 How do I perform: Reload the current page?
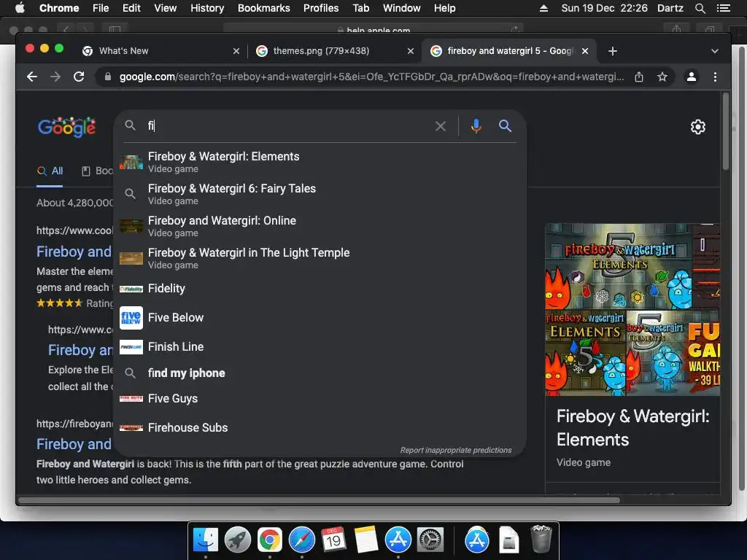[79, 77]
